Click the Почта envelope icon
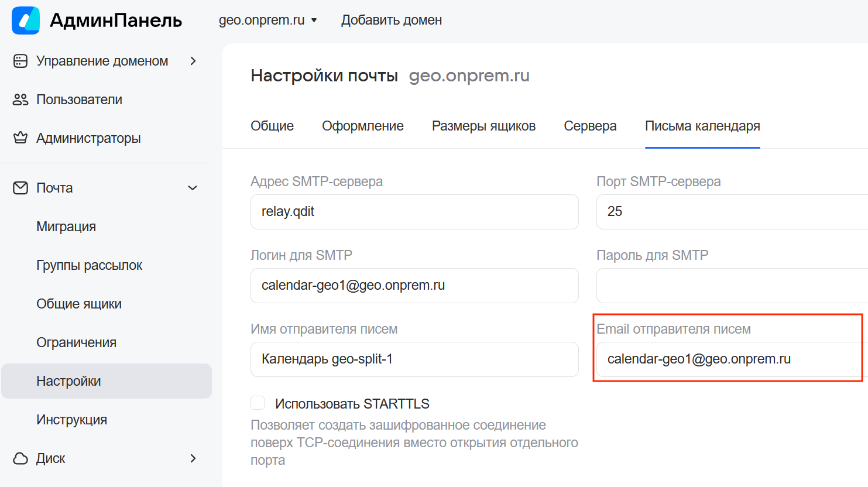Screen dimensions: 868x487 pyautogui.click(x=20, y=188)
